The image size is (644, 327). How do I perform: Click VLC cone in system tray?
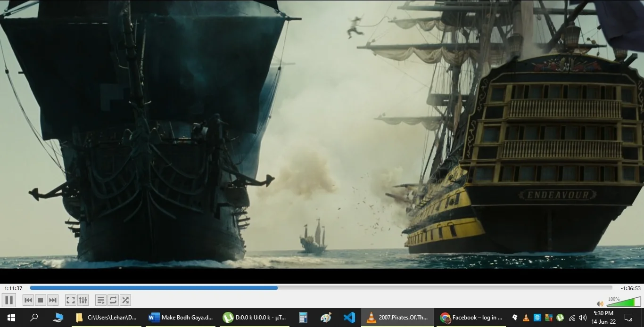[x=526, y=318]
